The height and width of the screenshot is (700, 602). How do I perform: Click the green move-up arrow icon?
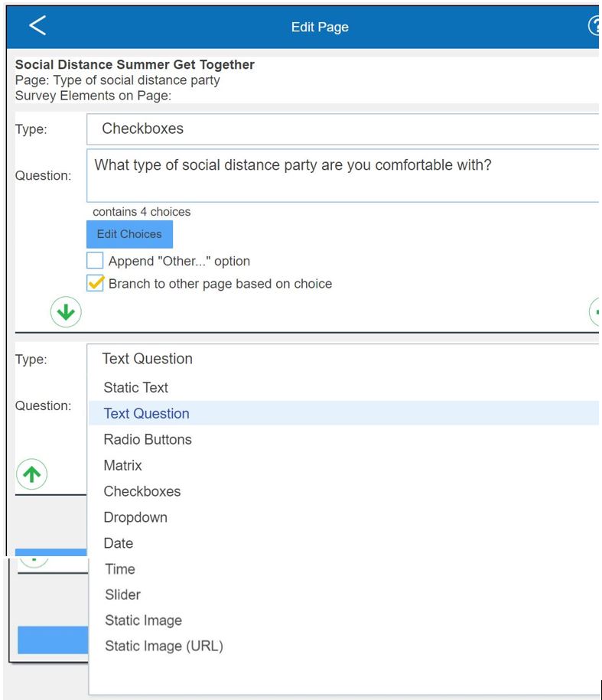31,474
